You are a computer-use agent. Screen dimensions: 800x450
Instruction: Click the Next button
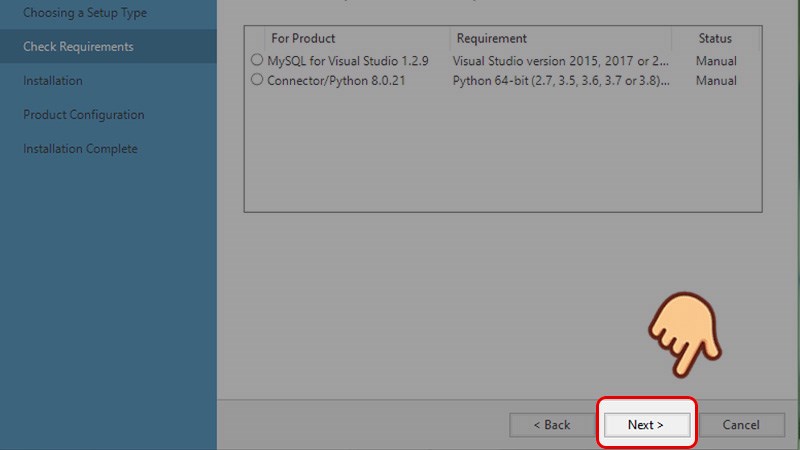[x=646, y=425]
